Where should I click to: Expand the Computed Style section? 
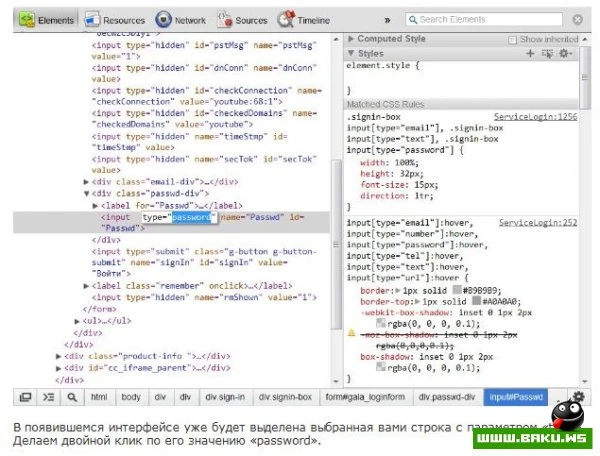[x=351, y=39]
